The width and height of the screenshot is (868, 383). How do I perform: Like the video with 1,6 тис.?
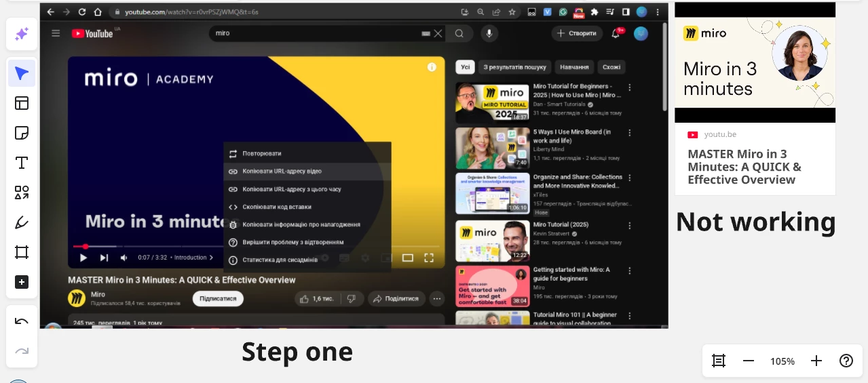(x=318, y=298)
